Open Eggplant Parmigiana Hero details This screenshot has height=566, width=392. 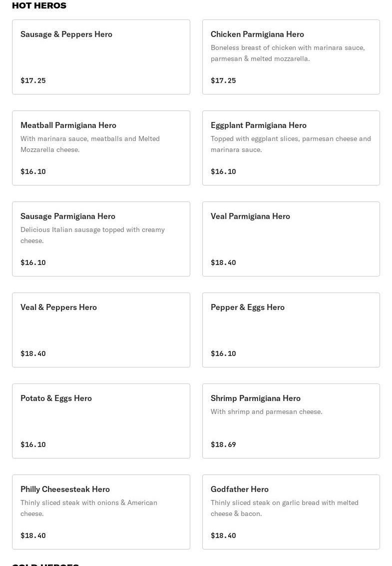click(291, 148)
